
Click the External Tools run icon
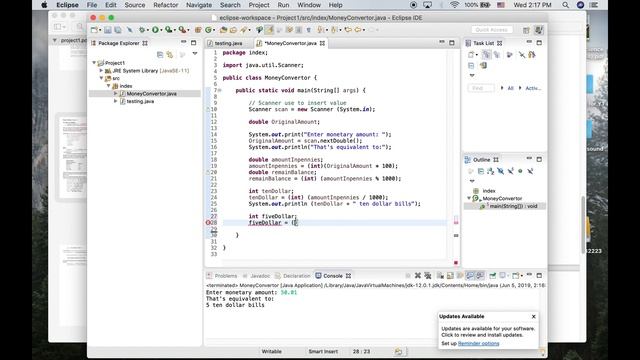click(182, 30)
